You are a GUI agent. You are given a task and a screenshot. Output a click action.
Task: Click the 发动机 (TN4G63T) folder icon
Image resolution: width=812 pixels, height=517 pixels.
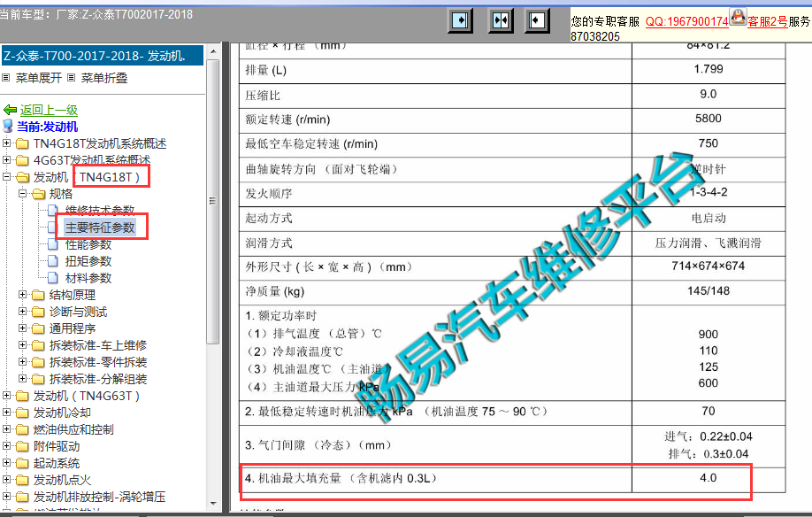click(x=22, y=396)
